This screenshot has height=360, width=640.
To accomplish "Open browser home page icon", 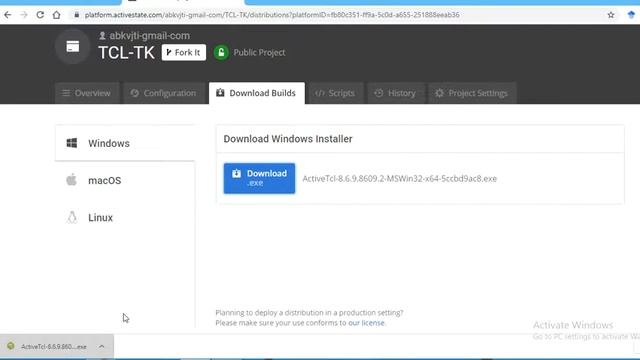I will pyautogui.click(x=56, y=15).
